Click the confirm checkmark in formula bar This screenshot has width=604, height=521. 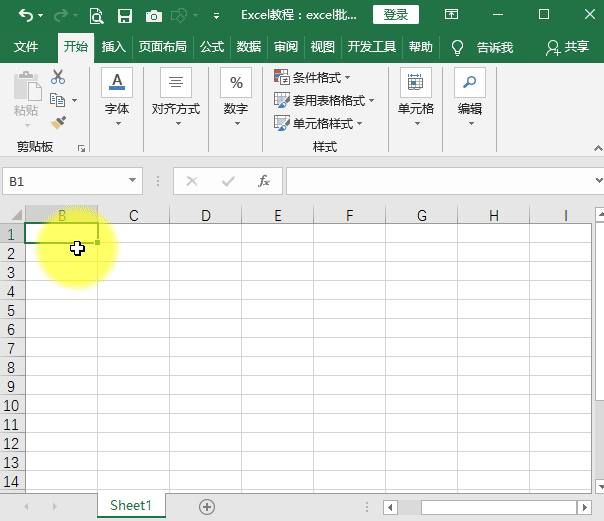pyautogui.click(x=228, y=181)
